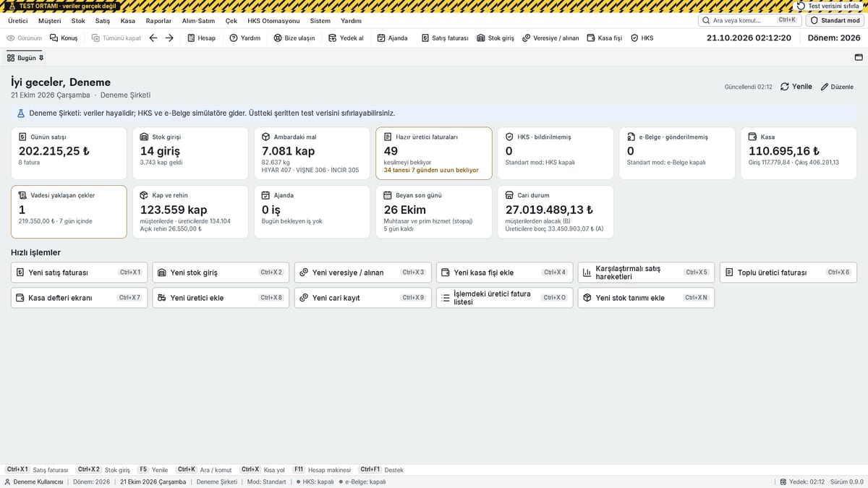The height and width of the screenshot is (488, 868).
Task: Open Bize ulaşın from the toolbar
Action: point(294,38)
